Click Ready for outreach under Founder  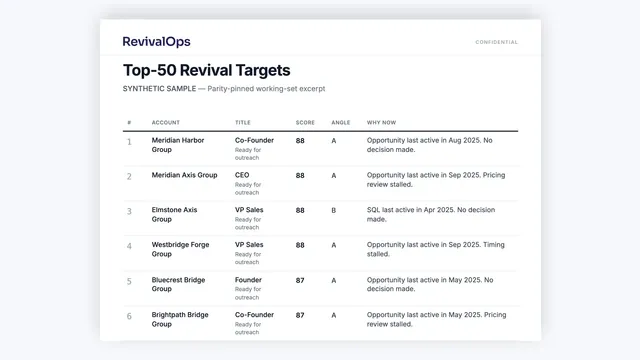[248, 293]
